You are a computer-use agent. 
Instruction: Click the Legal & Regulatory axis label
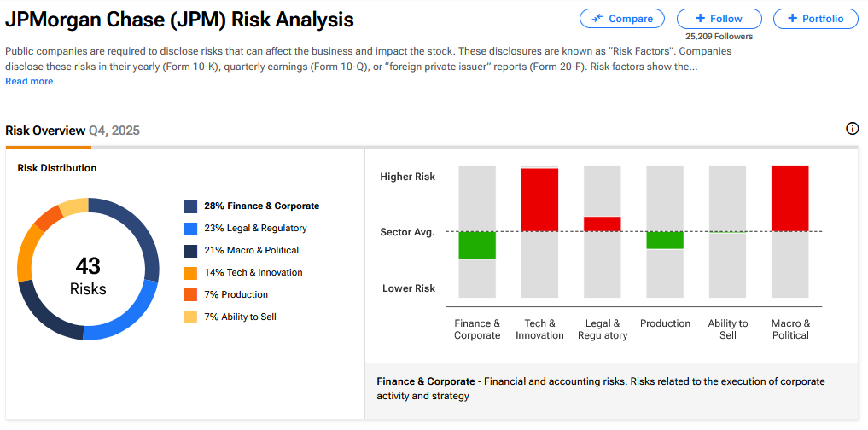tap(603, 329)
